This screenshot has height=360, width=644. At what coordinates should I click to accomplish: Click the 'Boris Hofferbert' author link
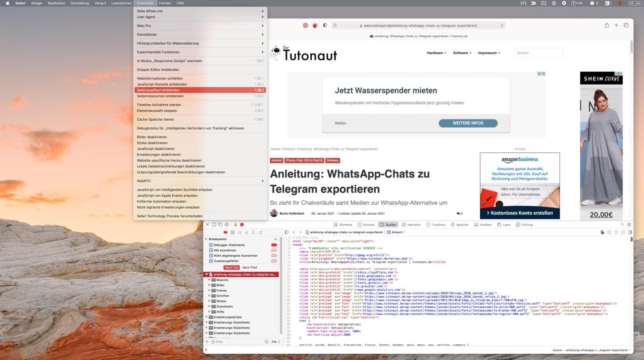(x=292, y=214)
